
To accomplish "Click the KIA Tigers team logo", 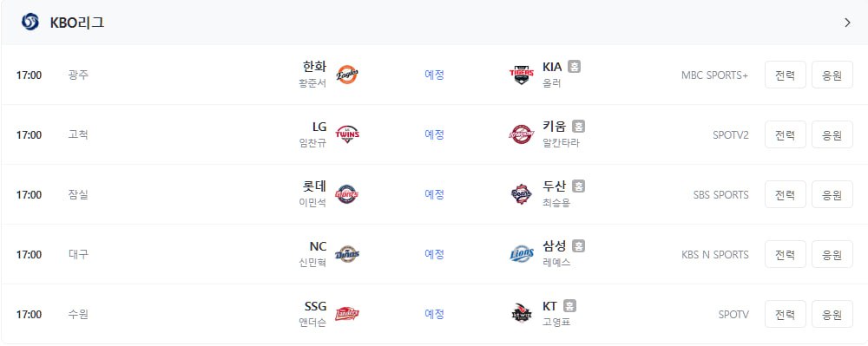I will pos(521,74).
